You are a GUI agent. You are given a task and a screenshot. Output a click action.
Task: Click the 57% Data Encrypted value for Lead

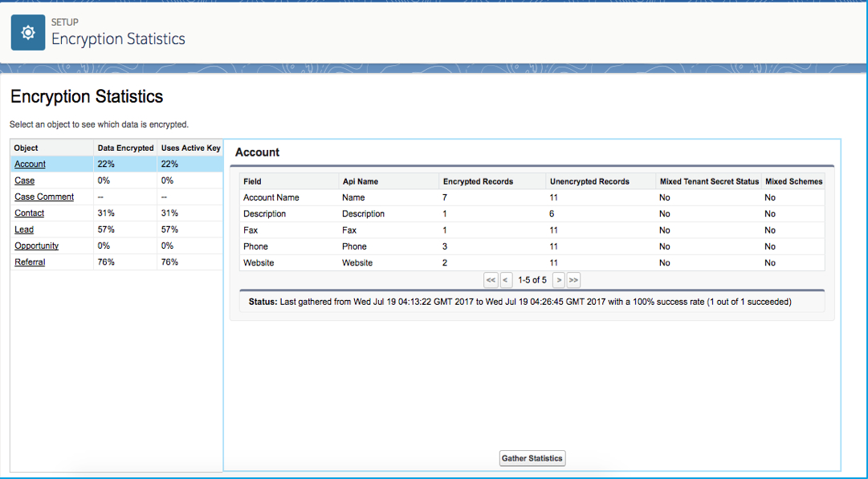[106, 229]
